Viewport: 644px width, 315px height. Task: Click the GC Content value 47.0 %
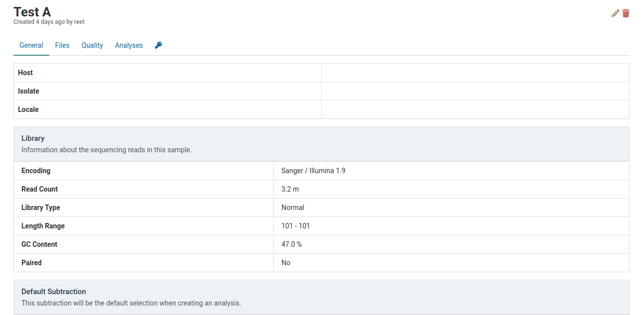(291, 244)
